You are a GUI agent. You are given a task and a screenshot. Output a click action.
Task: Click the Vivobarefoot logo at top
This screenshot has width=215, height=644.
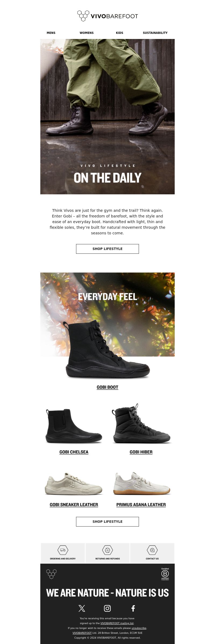[x=107, y=16]
